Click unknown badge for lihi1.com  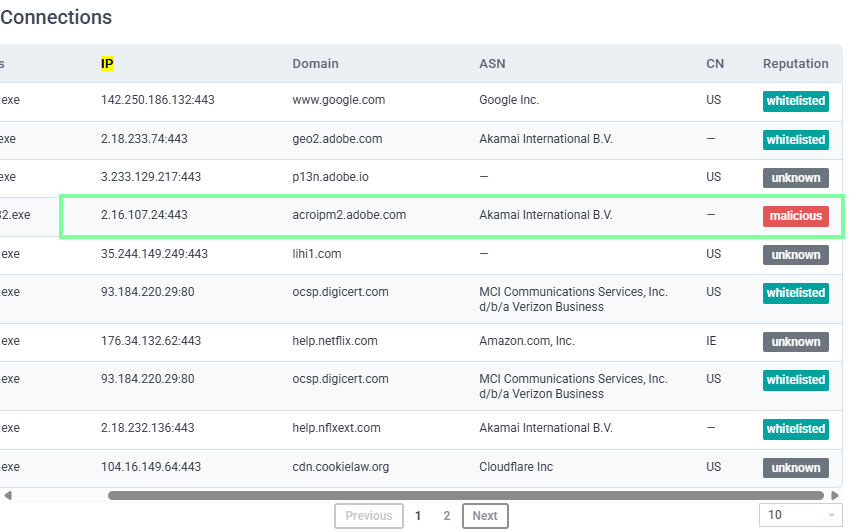click(x=796, y=255)
